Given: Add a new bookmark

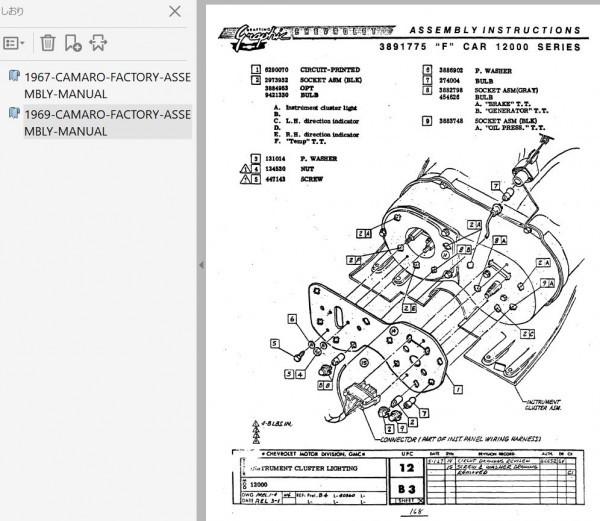Looking at the screenshot, I should tap(73, 43).
